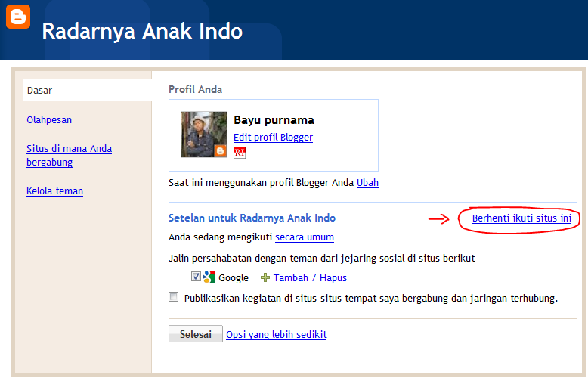
Task: Click Setelan untuk Radarnya Anak Indo heading
Action: 252,218
